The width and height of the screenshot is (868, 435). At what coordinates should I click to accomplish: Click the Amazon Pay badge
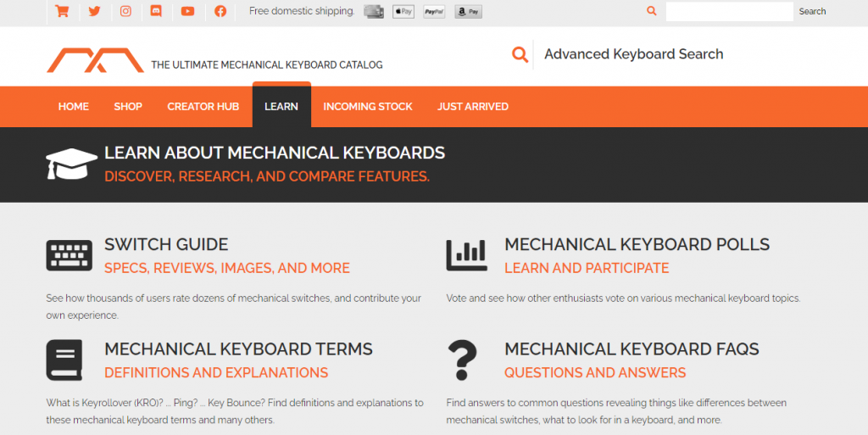(468, 11)
